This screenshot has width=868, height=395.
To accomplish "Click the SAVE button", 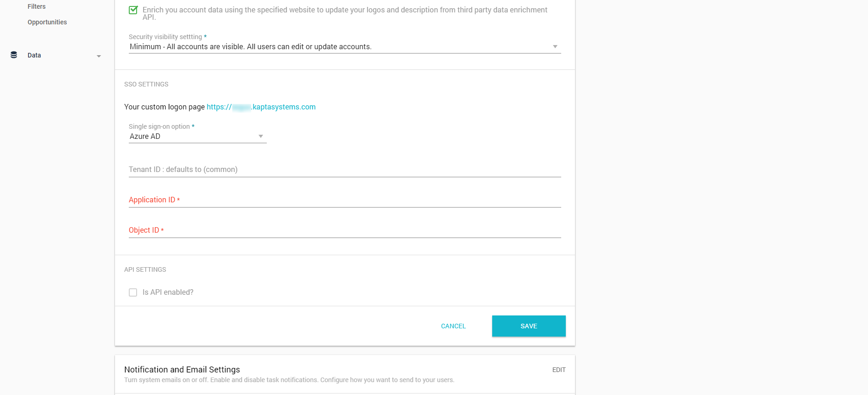I will pyautogui.click(x=529, y=326).
